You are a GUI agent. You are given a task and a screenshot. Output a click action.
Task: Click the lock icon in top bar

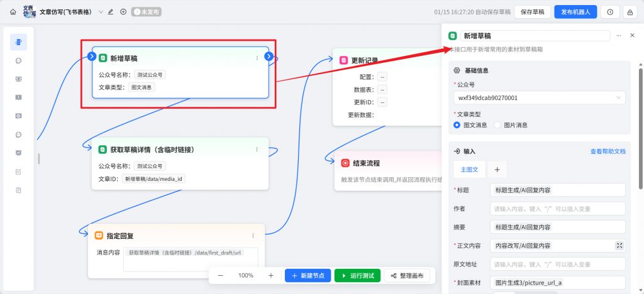630,12
